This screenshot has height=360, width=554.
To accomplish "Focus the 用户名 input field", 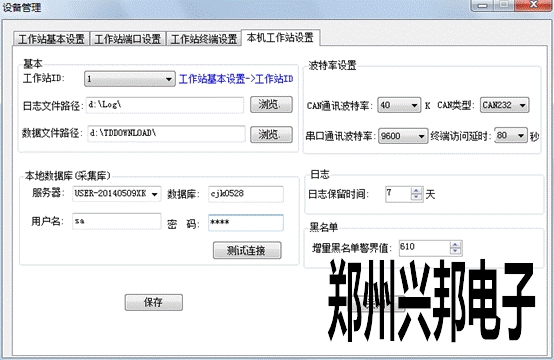I will coord(117,222).
